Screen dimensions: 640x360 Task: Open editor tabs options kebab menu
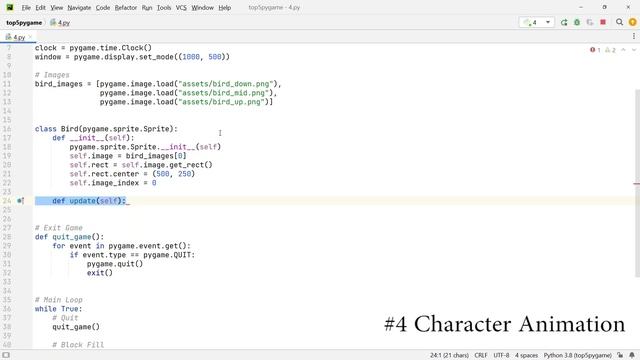click(x=633, y=36)
